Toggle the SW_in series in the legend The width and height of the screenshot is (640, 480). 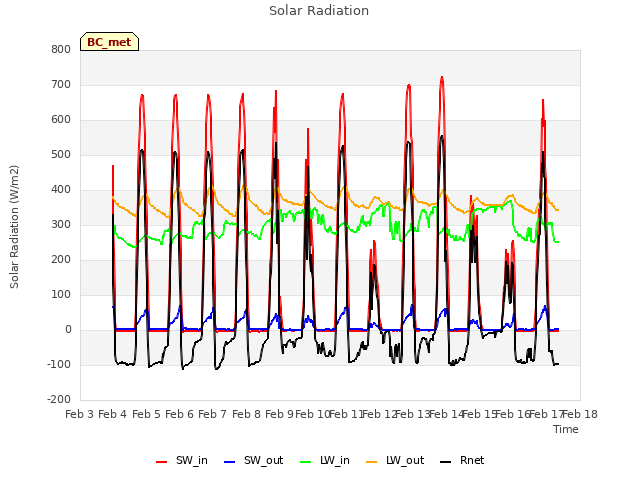click(182, 460)
